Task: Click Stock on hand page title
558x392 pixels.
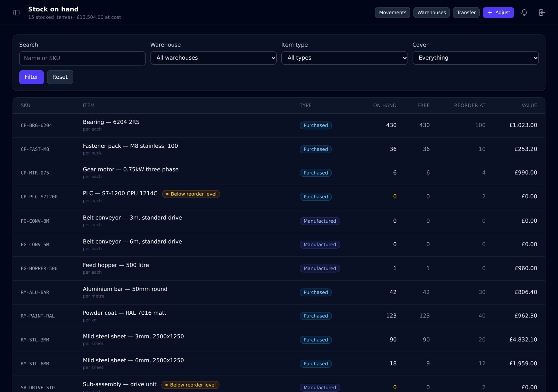Action: pos(53,9)
